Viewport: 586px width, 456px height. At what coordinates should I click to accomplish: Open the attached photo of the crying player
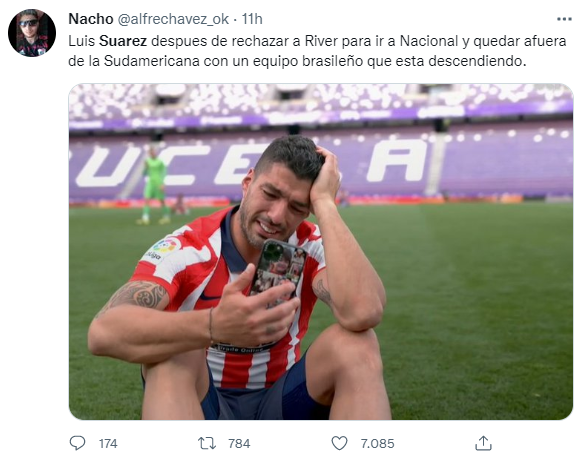click(x=321, y=252)
